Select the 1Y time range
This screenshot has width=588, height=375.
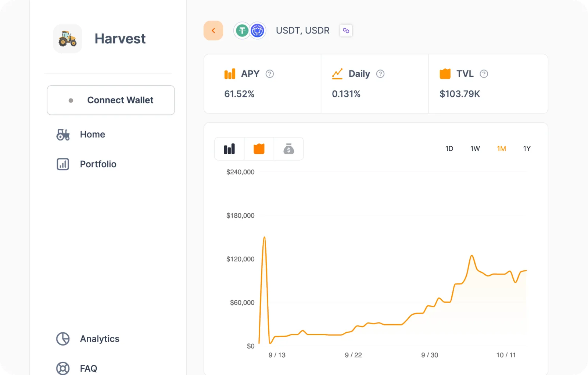tap(527, 149)
